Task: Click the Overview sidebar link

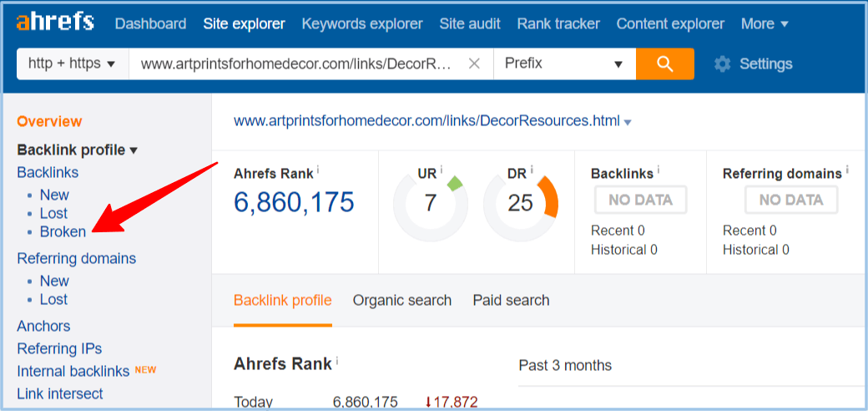Action: point(49,121)
